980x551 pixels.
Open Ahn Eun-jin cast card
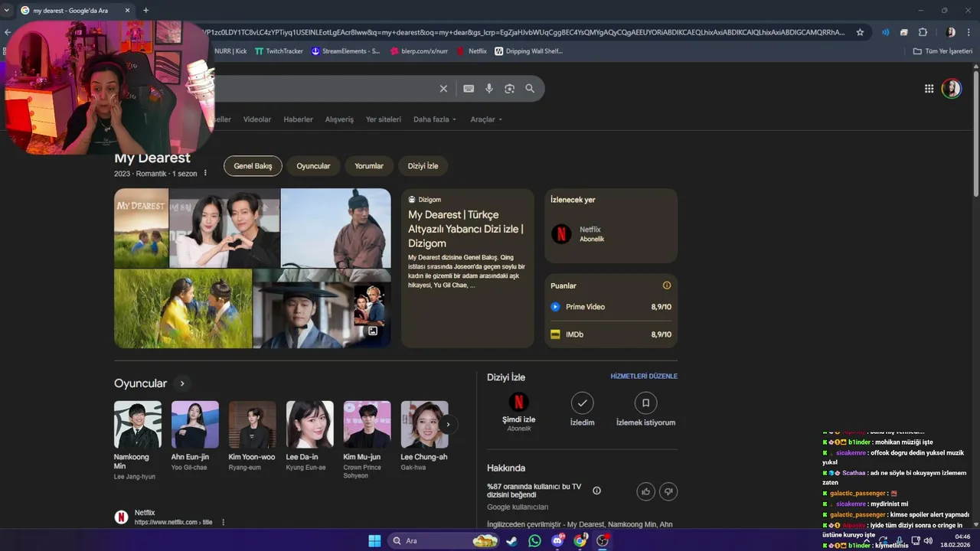pos(194,436)
